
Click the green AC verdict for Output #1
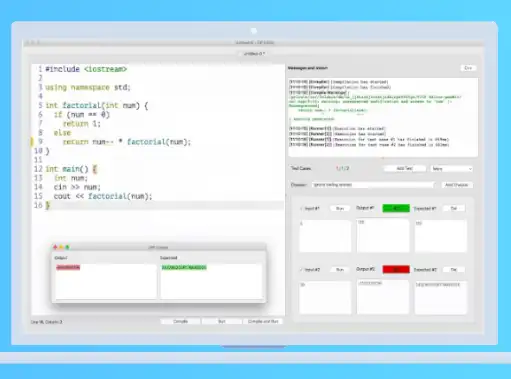point(396,208)
